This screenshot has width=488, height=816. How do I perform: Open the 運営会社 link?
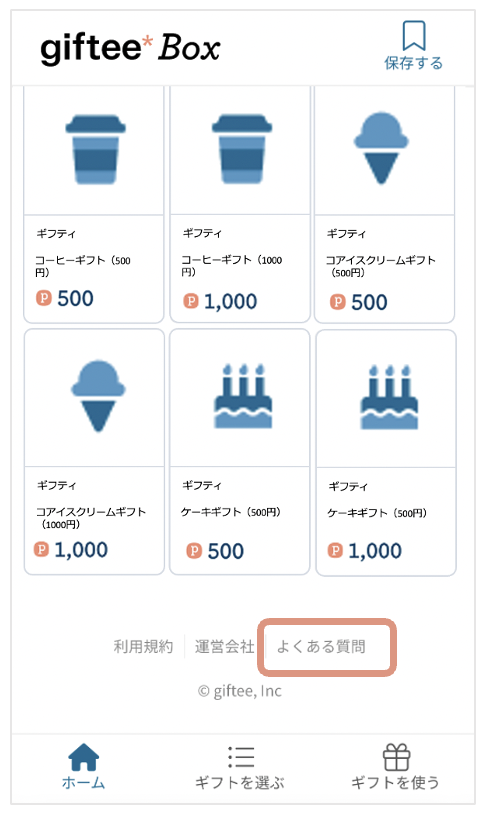tap(225, 647)
